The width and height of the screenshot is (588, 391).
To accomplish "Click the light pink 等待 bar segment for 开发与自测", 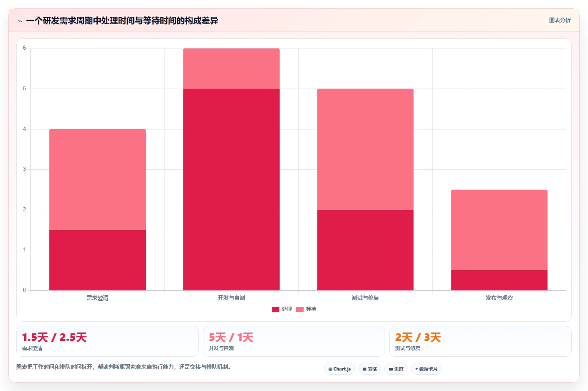I will (231, 69).
